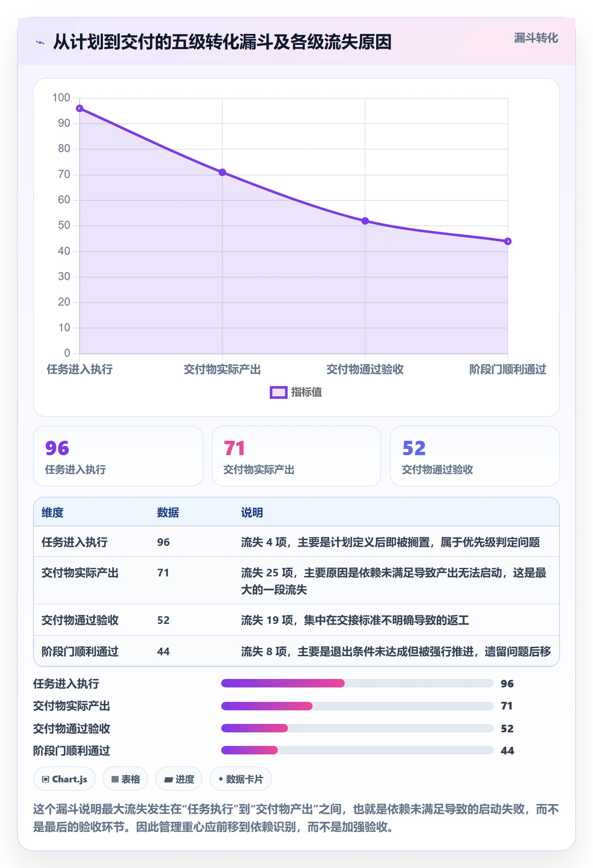
Task: Open the 71 交付物实际产出 stat card
Action: (x=296, y=456)
